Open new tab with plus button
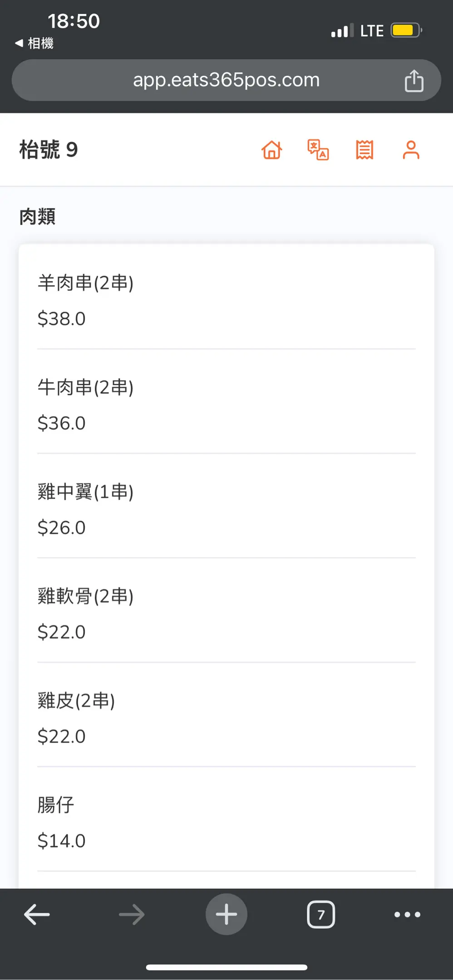Viewport: 453px width, 980px height. click(x=226, y=914)
